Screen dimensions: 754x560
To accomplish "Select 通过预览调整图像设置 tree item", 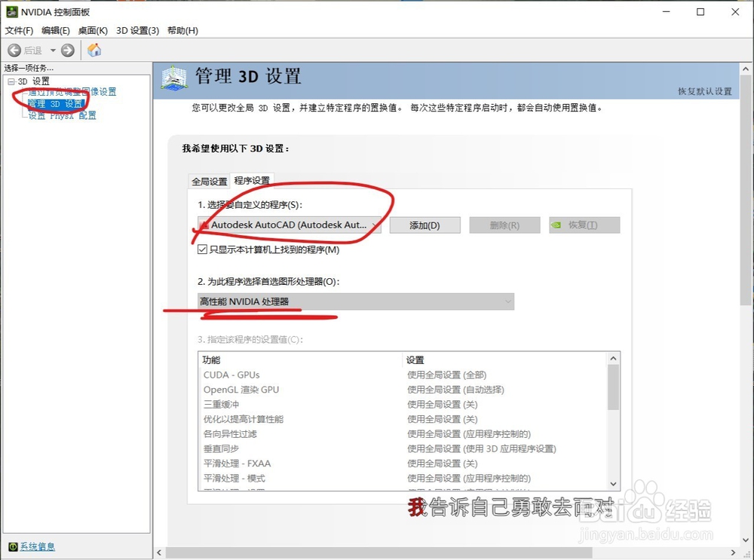I will coord(72,92).
